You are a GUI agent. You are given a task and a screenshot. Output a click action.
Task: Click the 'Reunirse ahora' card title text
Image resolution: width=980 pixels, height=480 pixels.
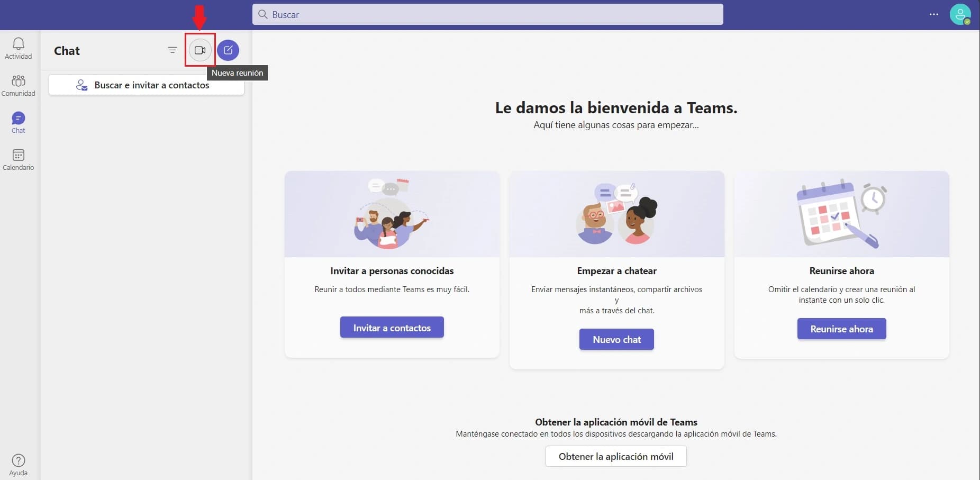[842, 270]
